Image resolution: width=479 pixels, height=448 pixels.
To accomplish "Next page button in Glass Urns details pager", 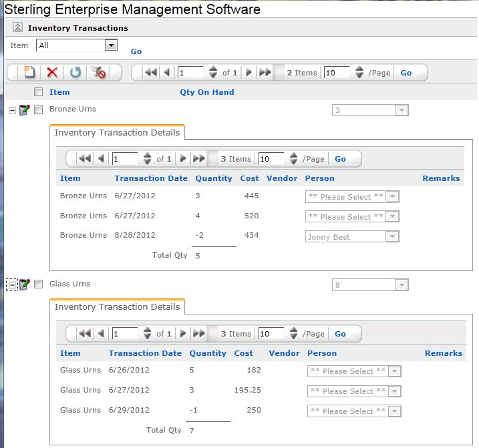I will click(x=183, y=333).
